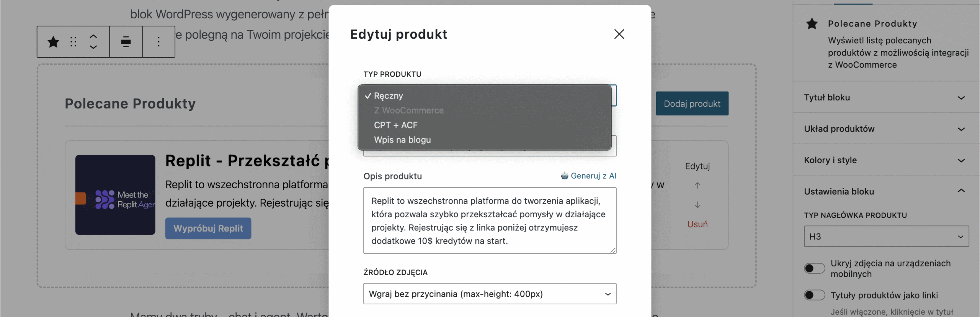Click the Generuj z AI link
Screen dimensions: 980x317
pos(593,176)
